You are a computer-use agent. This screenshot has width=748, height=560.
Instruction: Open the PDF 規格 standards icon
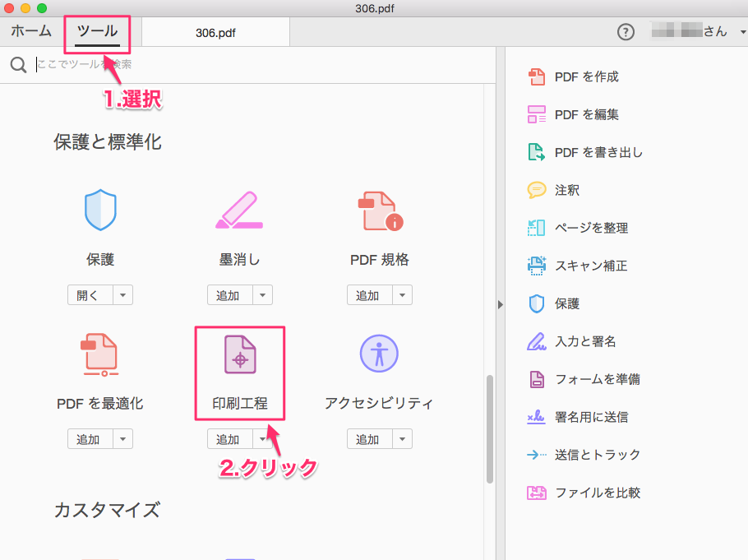(x=379, y=211)
